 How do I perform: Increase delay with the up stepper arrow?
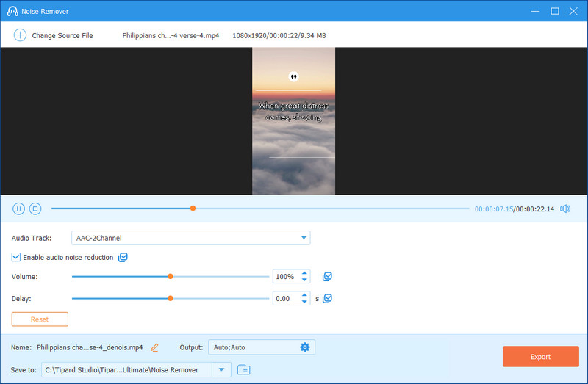pos(304,295)
